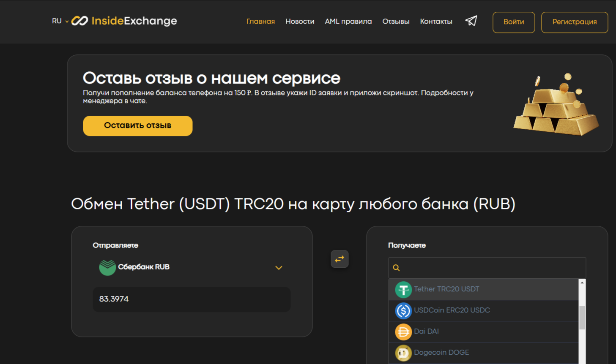Select Tether TRC20 USDT option
Screen dimensions: 616x364
[483, 289]
